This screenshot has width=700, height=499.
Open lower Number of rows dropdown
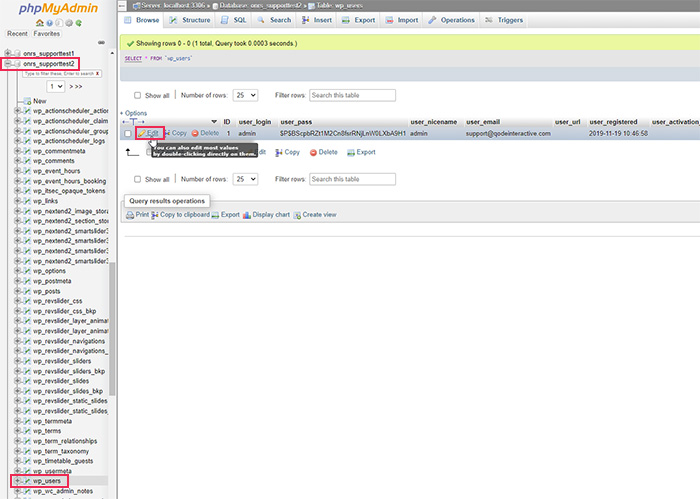point(246,179)
